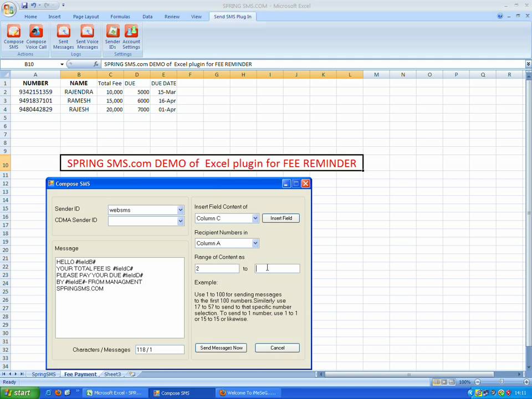Switch to the Sheet3 tab
The height and width of the screenshot is (399, 532).
pos(112,374)
